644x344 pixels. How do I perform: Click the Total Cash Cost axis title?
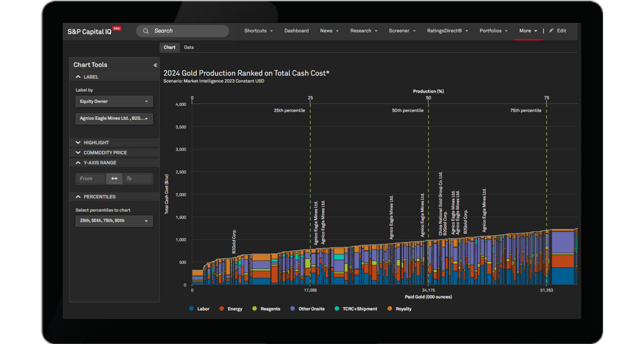[x=167, y=194]
